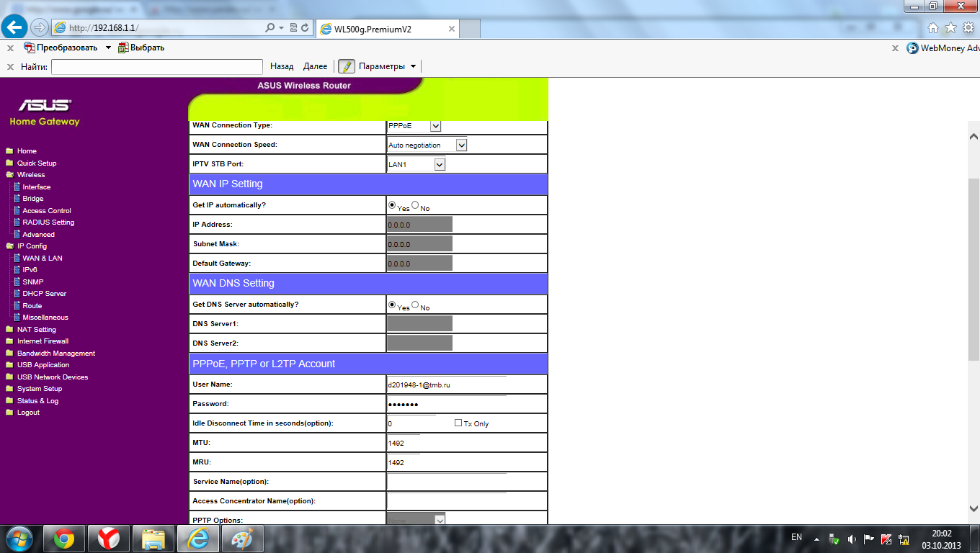Open the favorites star icon

[x=950, y=28]
